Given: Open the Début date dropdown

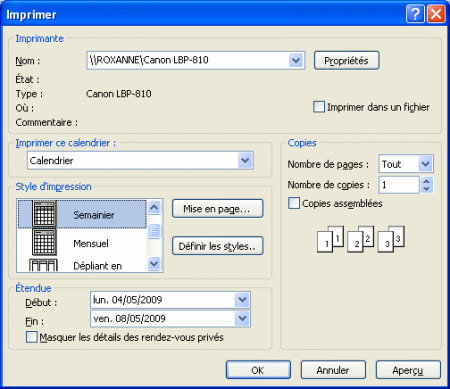Looking at the screenshot, I should pos(242,300).
